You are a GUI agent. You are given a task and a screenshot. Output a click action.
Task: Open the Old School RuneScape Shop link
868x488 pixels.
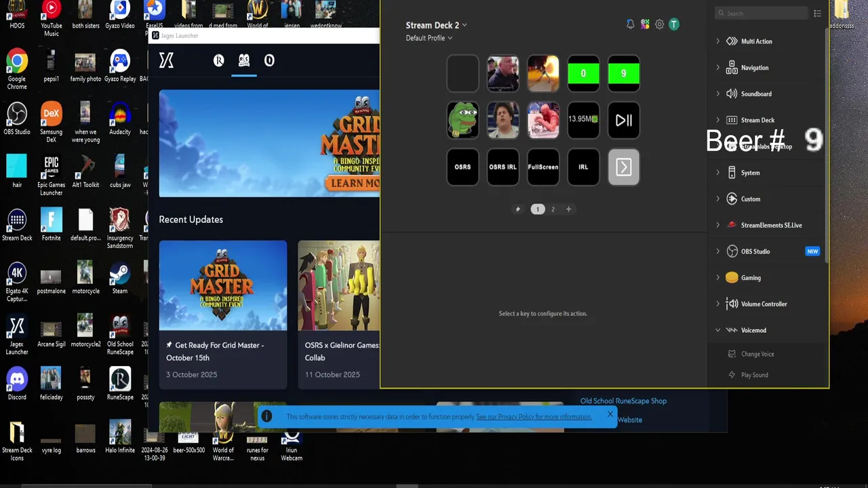623,401
